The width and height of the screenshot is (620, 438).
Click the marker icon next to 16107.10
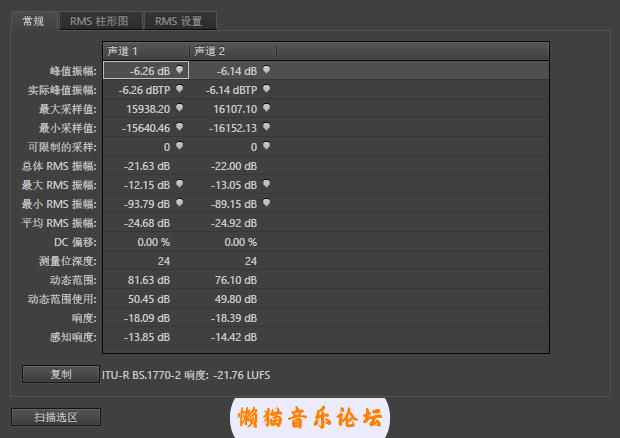[266, 108]
